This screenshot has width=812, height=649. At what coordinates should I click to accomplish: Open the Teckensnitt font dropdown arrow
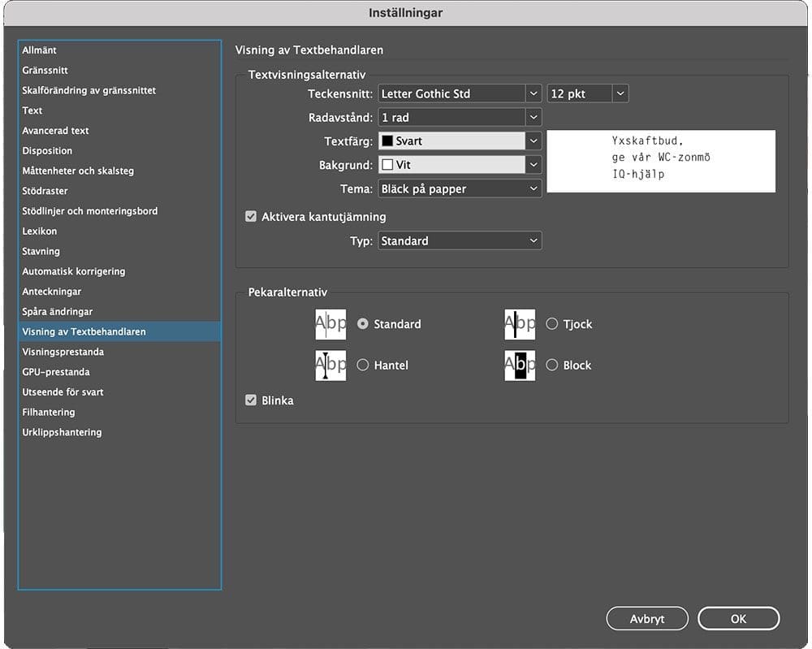coord(533,93)
